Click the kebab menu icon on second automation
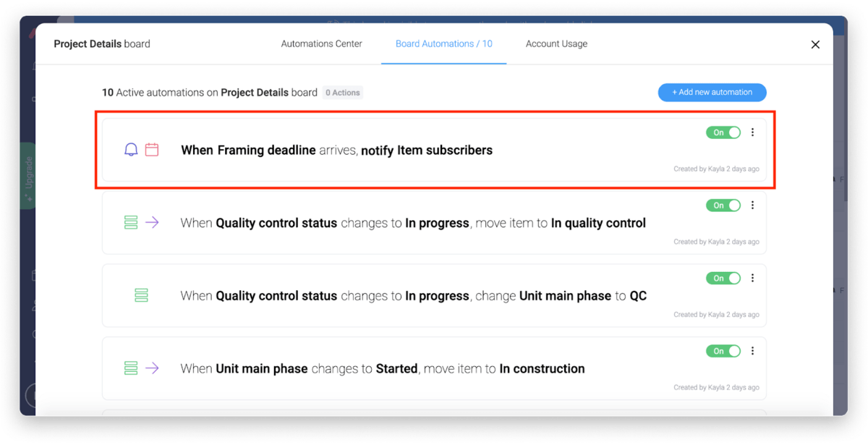Viewport: 868px width, 445px height. [752, 205]
